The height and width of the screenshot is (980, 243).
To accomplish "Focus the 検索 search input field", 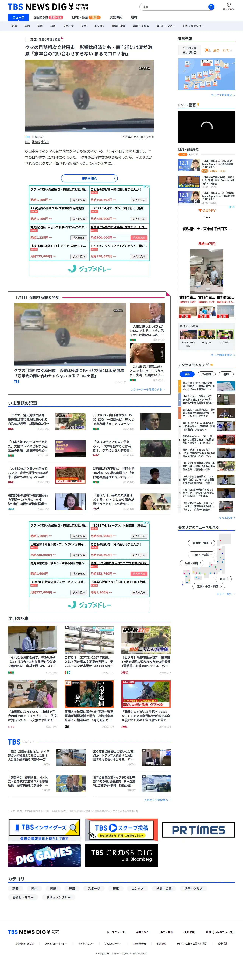I will tap(174, 7).
